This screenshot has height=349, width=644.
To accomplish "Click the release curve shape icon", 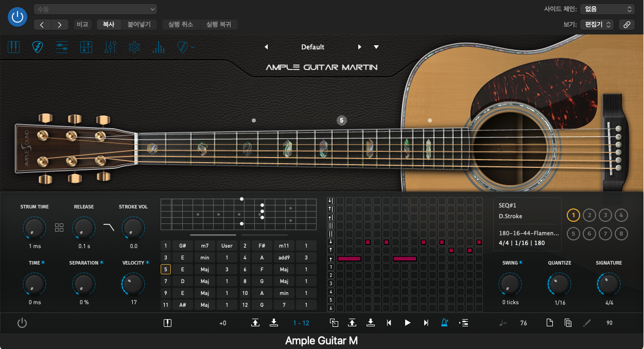I will point(109,227).
